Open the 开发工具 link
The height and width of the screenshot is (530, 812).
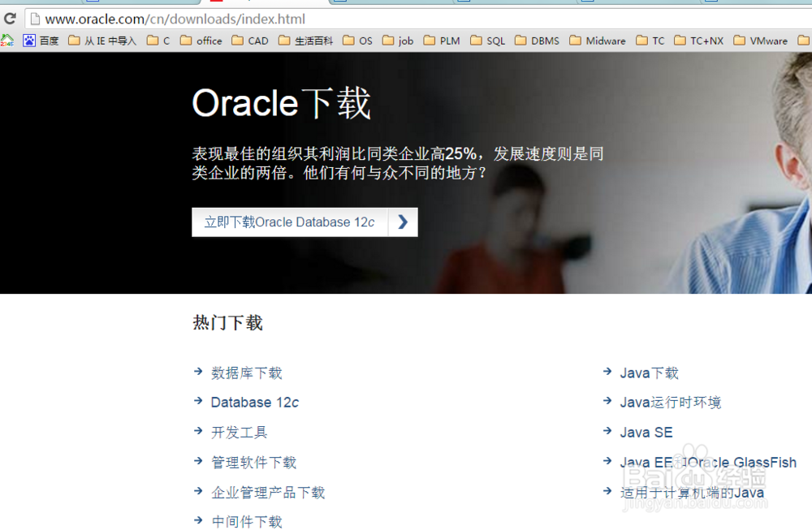pyautogui.click(x=240, y=432)
